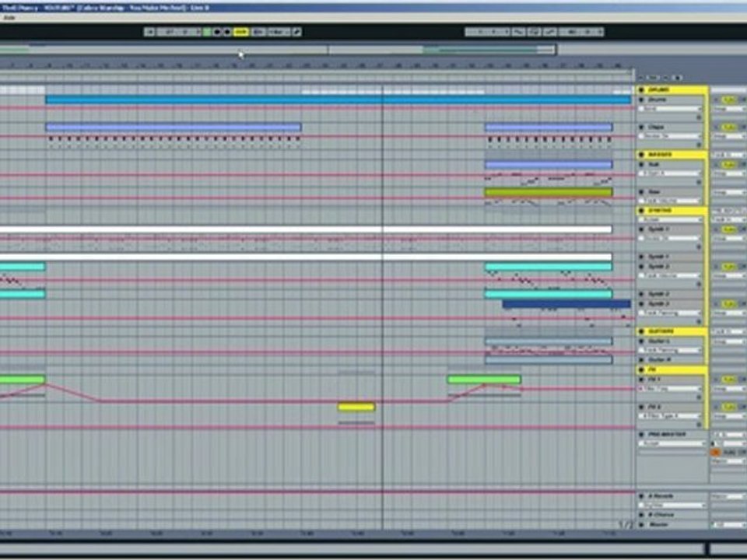Click the arrangement position field
Viewport: 747px width, 560px height.
coord(179,32)
